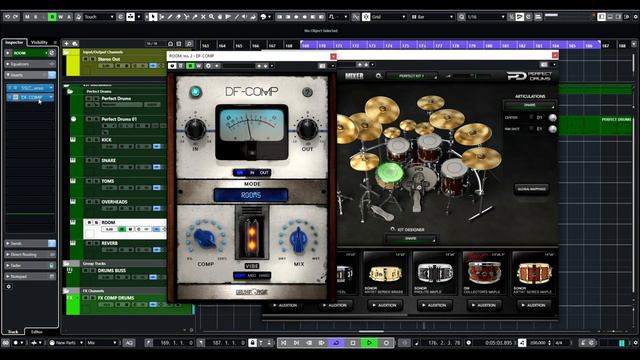This screenshot has height=360, width=640.
Task: Select the Zoom magnifier tool
Action: (211, 17)
